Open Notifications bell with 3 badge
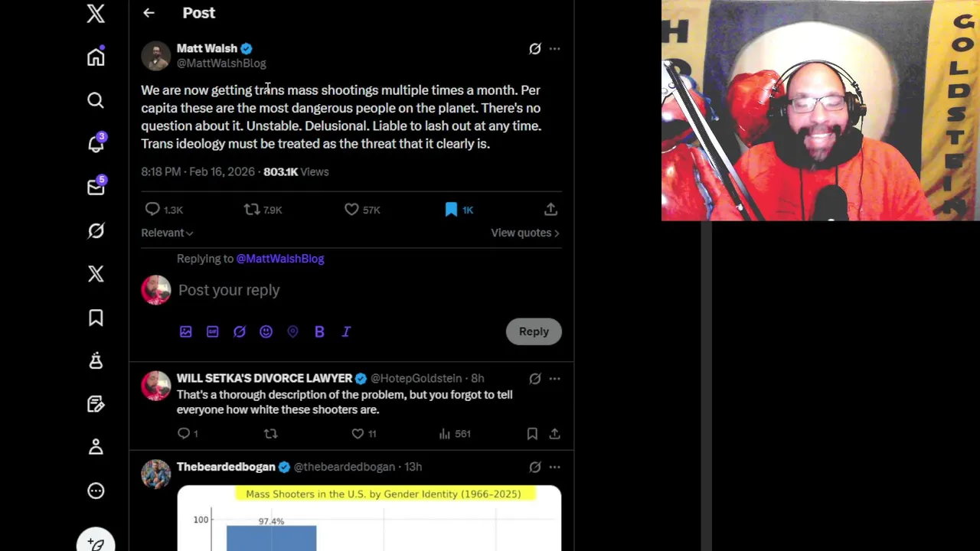 [x=96, y=143]
